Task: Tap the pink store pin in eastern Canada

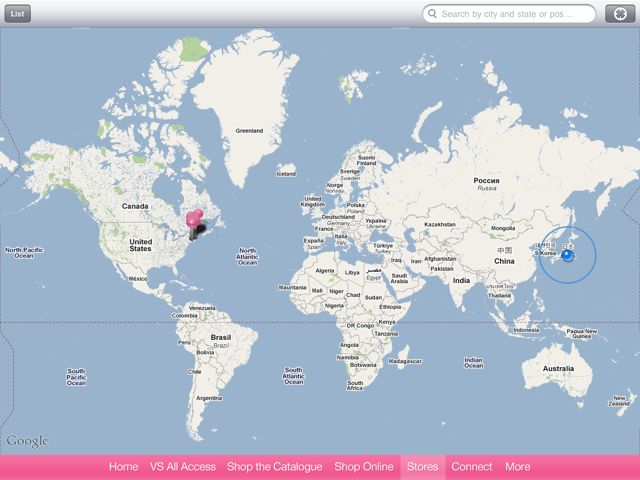Action: coord(194,218)
